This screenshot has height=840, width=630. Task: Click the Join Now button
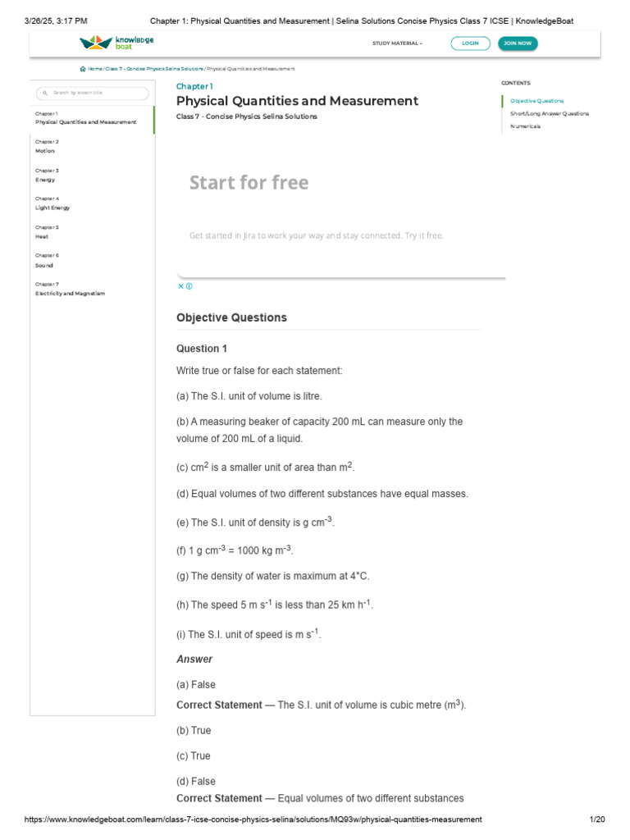click(x=517, y=43)
